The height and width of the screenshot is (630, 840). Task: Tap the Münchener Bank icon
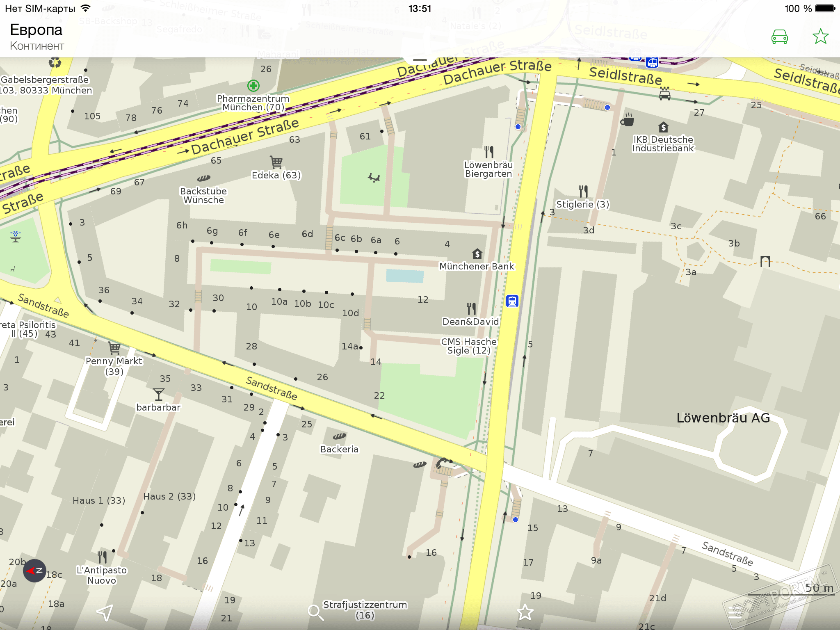477,254
